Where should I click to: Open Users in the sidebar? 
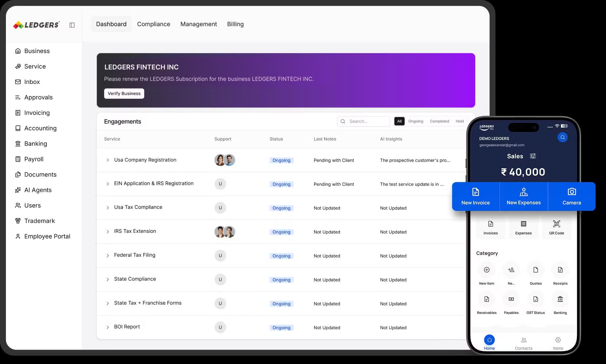[x=28, y=205]
